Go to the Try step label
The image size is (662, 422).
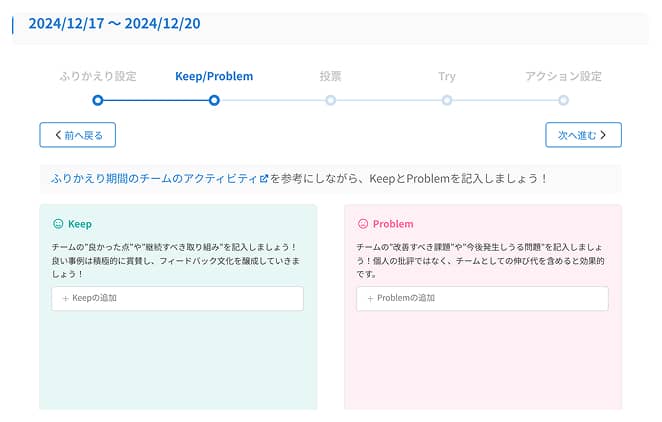coord(447,77)
